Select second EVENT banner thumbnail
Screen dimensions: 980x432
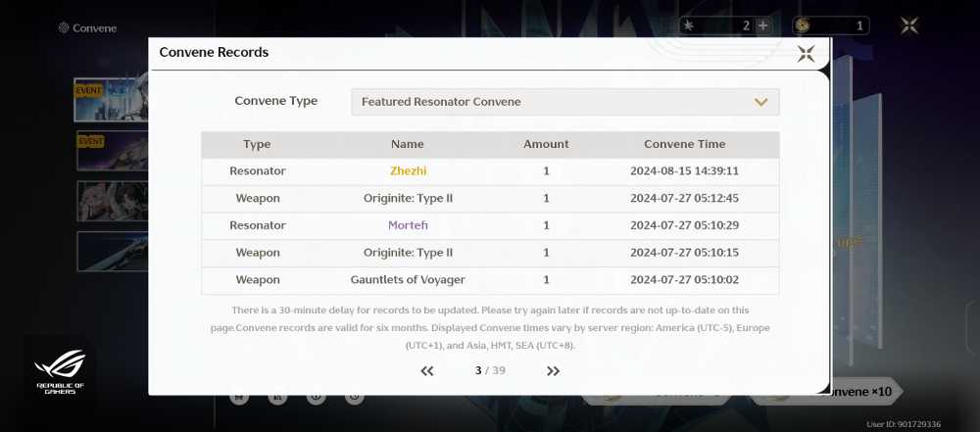coord(113,151)
